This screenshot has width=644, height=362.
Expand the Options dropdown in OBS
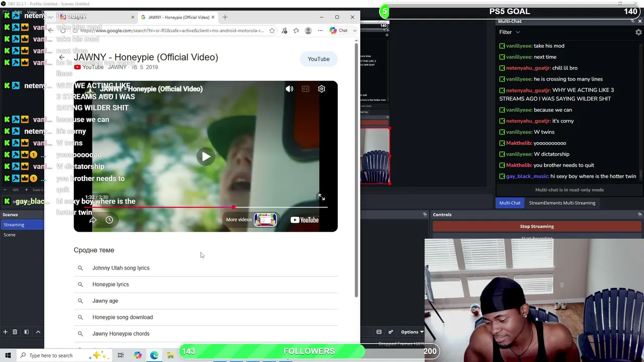[412, 332]
